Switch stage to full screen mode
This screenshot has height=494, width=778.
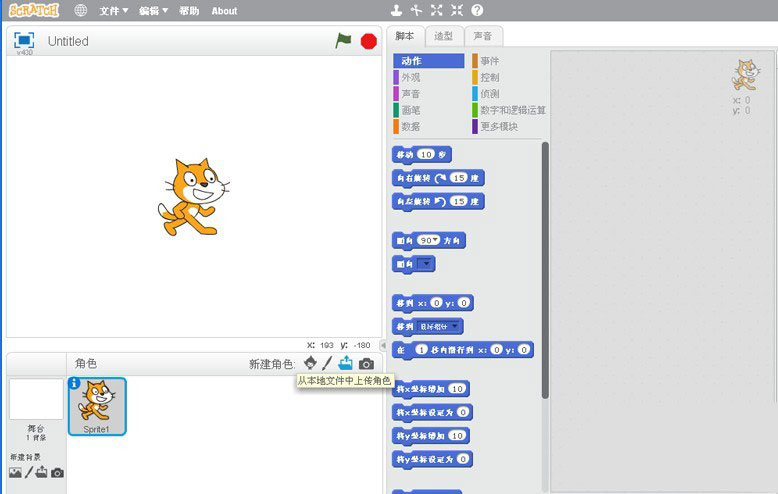pyautogui.click(x=24, y=40)
